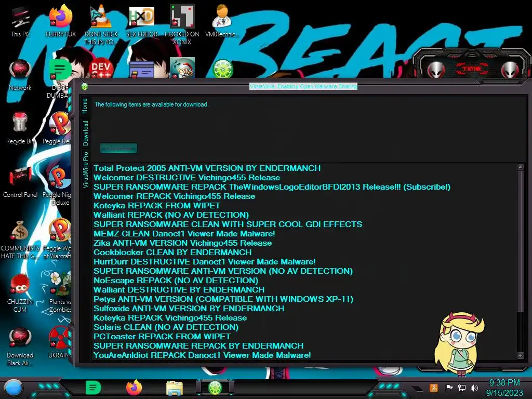Select Koteyka REPACK FROM WIPET
The image size is (532, 399).
157,206
